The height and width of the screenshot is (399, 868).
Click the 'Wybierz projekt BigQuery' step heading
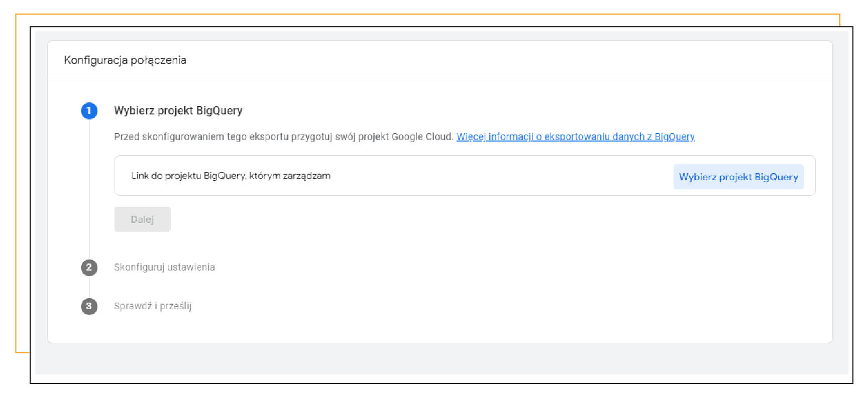click(x=178, y=110)
